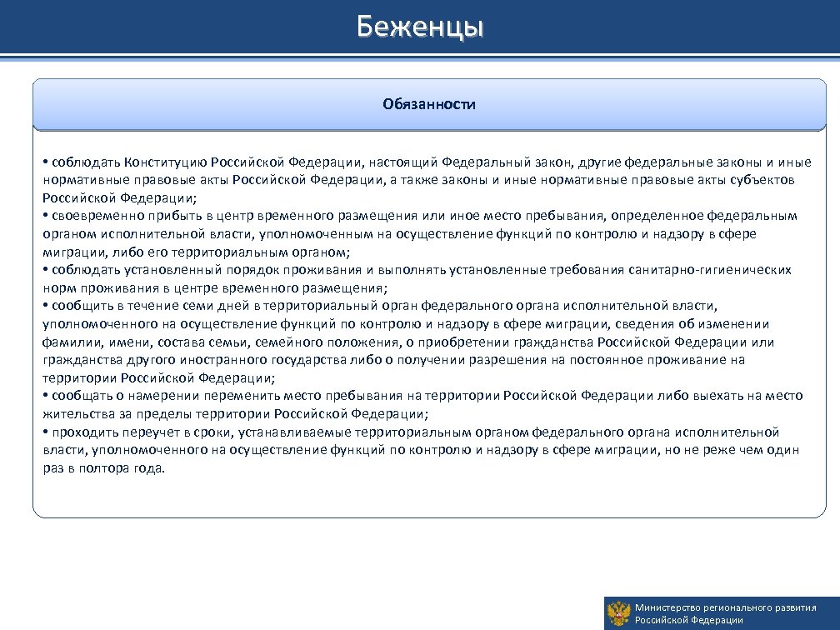Click the bullet starting "соблюдать Конституцию Российской Федерации"
The width and height of the screenshot is (840, 630).
pyautogui.click(x=427, y=180)
